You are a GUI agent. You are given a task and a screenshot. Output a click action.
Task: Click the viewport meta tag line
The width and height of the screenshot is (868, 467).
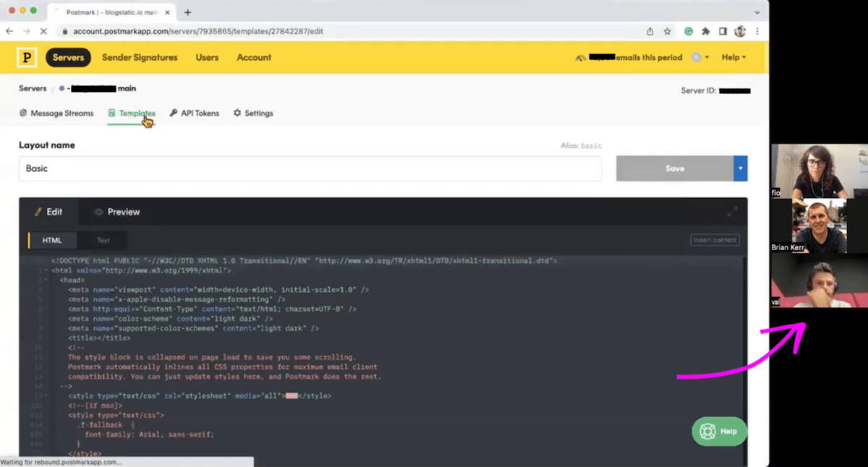click(x=218, y=289)
